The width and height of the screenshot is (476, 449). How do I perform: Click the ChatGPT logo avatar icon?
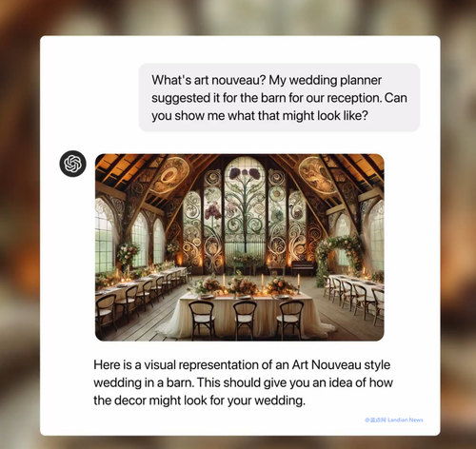click(72, 164)
